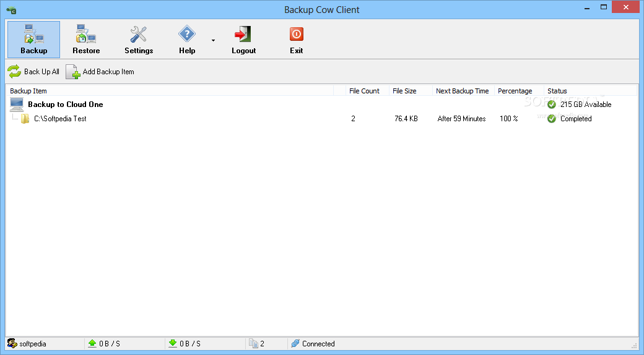Click the green check beside 215 GB Available
This screenshot has width=644, height=355.
[552, 105]
